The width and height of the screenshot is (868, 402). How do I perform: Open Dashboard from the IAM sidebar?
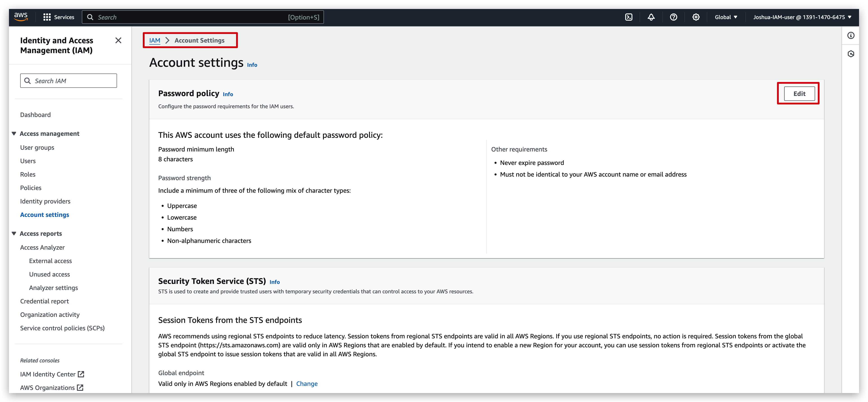35,115
